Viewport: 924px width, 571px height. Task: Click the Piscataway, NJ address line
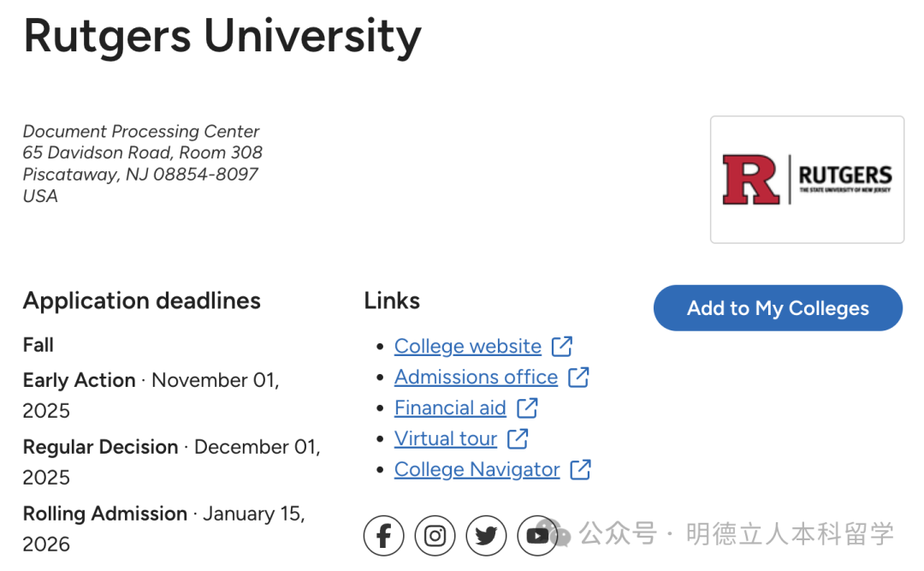click(140, 174)
